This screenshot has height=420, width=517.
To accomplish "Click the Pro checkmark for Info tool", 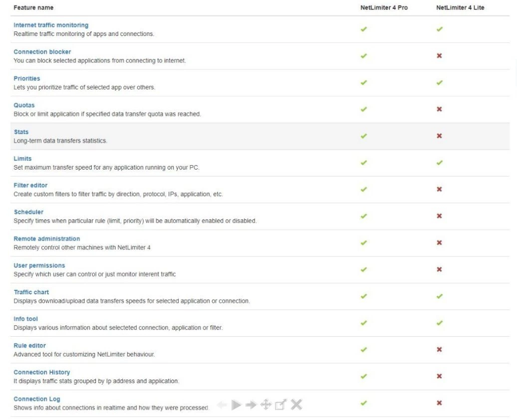I will tap(364, 323).
